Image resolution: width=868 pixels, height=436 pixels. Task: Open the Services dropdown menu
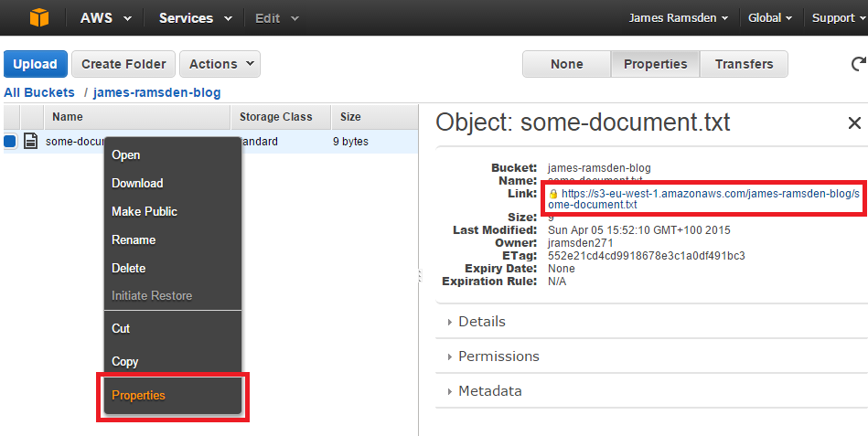point(196,17)
